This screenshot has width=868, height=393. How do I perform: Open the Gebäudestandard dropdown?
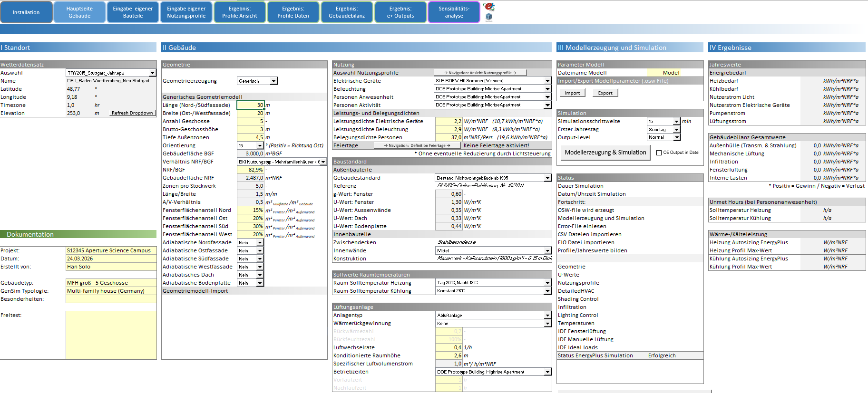(547, 178)
